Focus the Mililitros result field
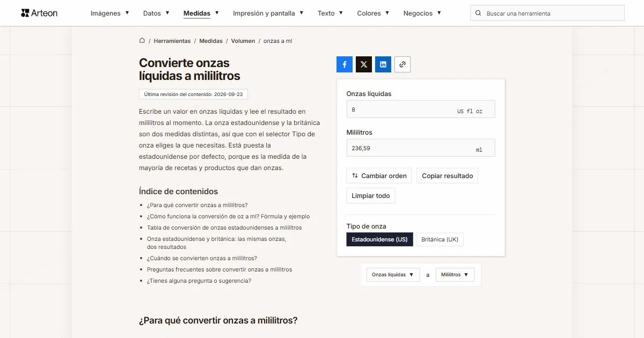 click(421, 148)
